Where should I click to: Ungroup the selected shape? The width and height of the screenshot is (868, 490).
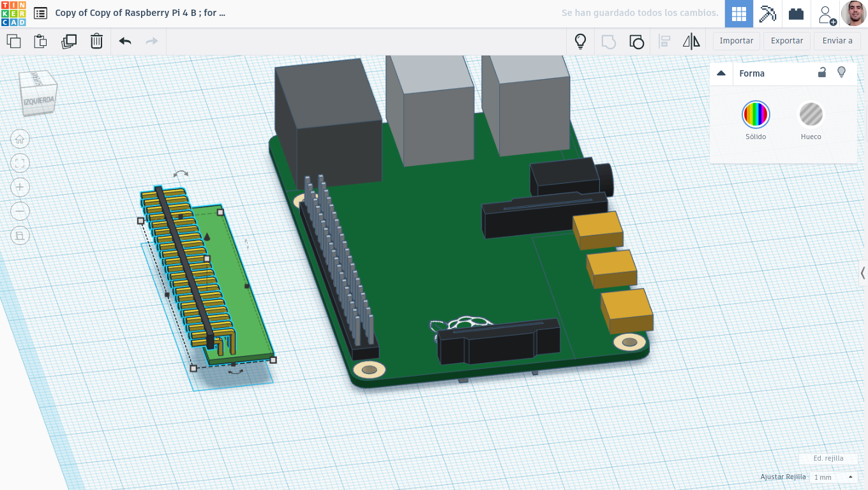[x=636, y=41]
